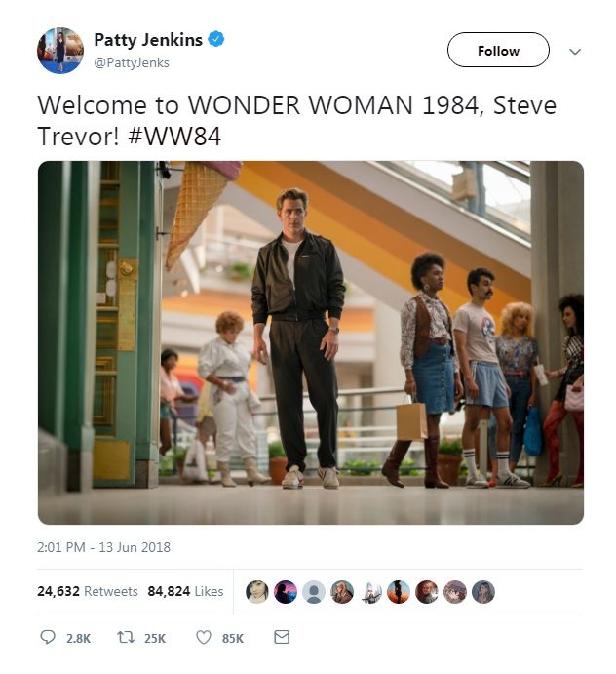This screenshot has height=674, width=616.
Task: Click the last liker avatar in row
Action: [x=483, y=592]
